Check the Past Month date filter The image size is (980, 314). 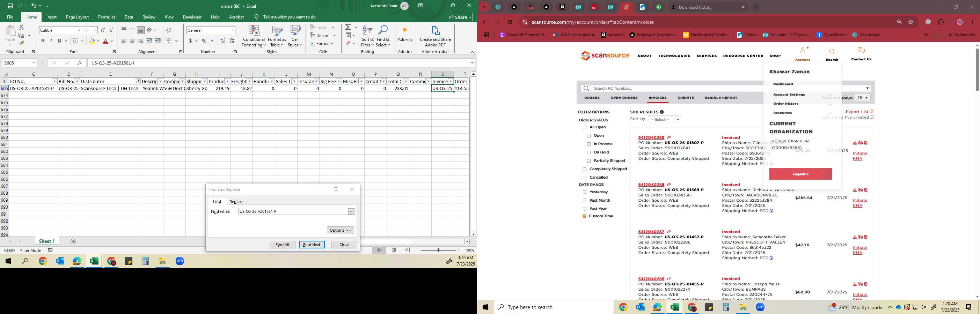tap(585, 201)
